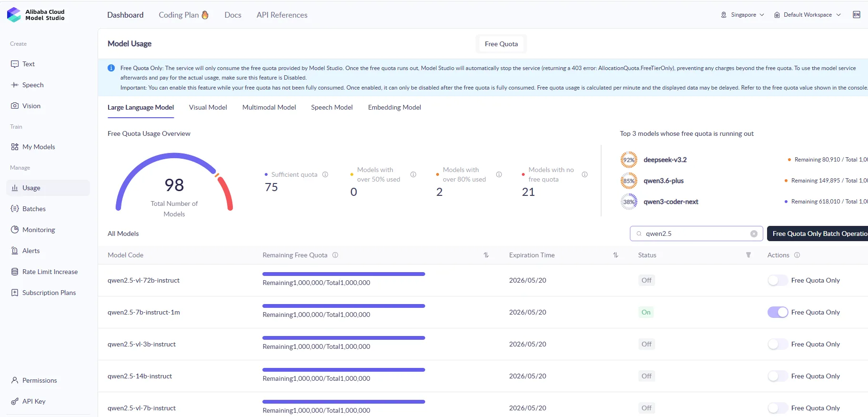Switch to the Visual Model tab
The width and height of the screenshot is (868, 417).
(x=208, y=107)
